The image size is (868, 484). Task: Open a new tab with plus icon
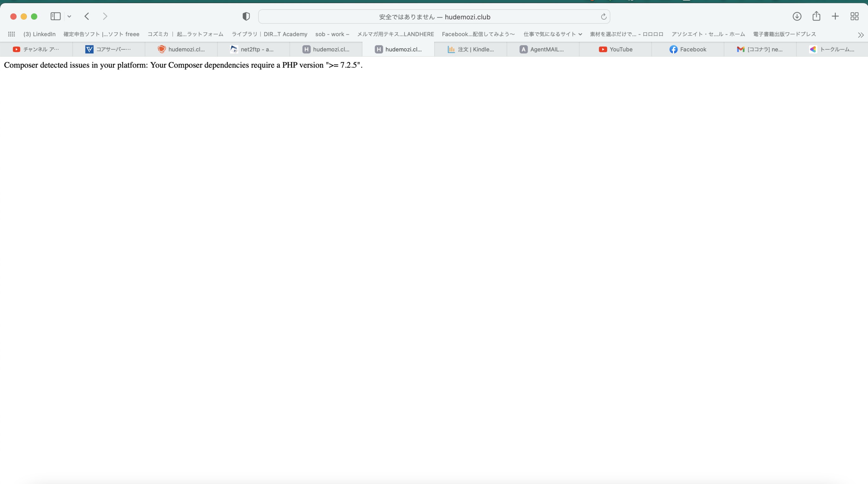(x=835, y=16)
